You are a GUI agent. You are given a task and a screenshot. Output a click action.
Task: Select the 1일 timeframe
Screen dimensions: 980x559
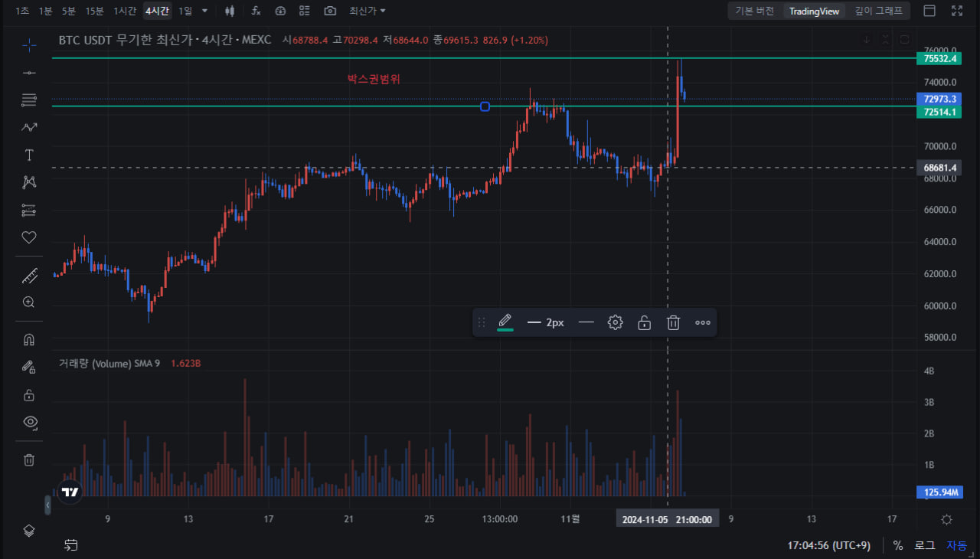(x=185, y=11)
